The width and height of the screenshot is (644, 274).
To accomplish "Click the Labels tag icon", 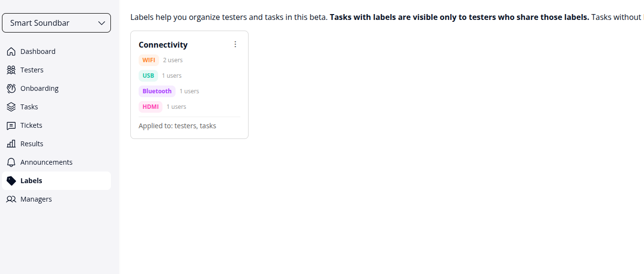I will pos(11,181).
